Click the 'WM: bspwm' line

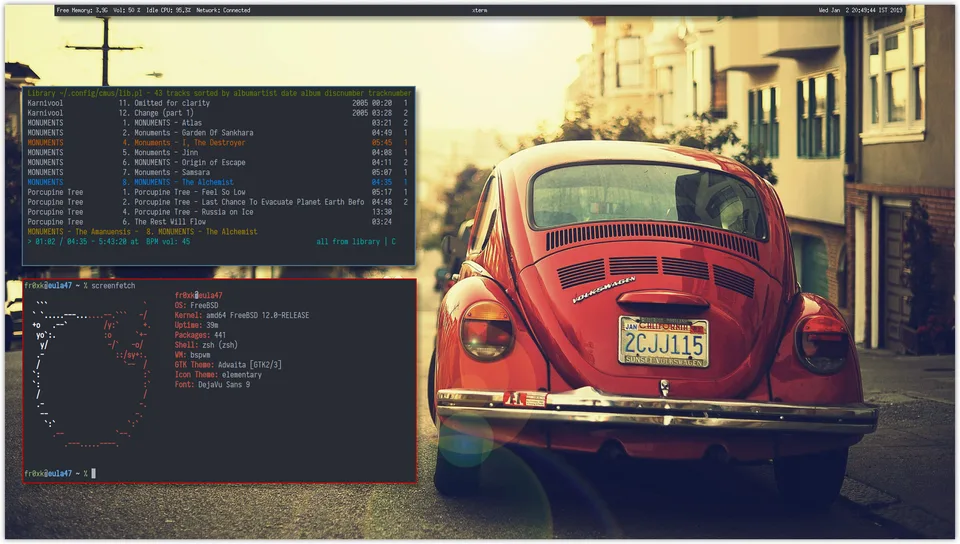[192, 355]
